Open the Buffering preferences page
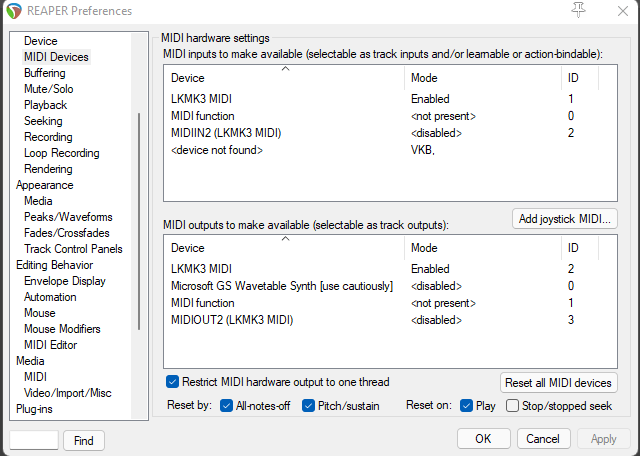 point(45,73)
